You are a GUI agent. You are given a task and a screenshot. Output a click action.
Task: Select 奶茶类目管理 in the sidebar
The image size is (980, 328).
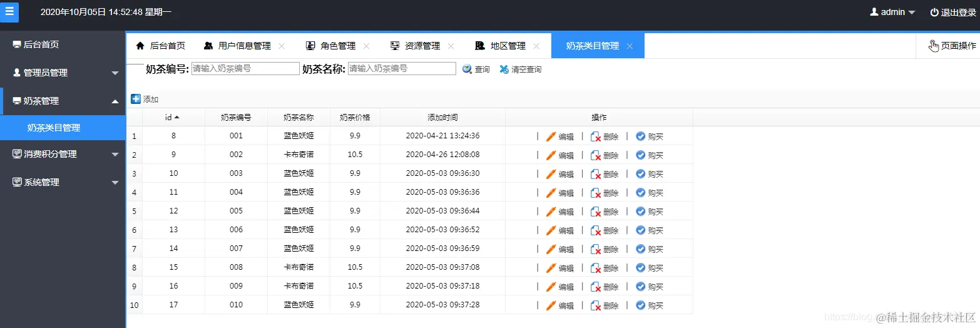(63, 128)
